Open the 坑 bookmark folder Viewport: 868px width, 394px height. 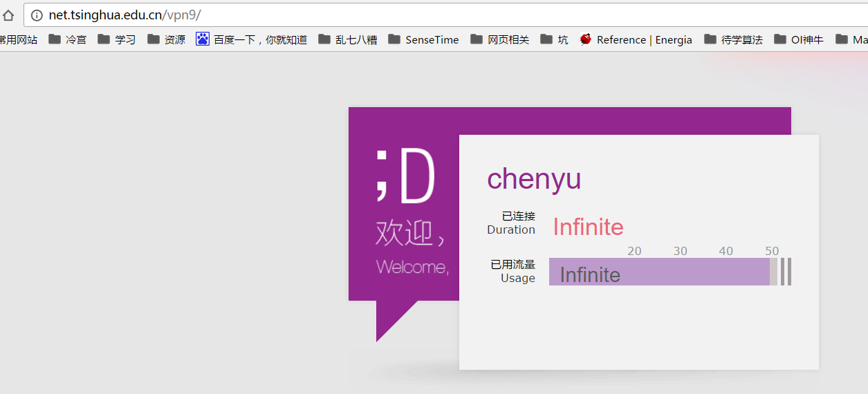pyautogui.click(x=555, y=39)
